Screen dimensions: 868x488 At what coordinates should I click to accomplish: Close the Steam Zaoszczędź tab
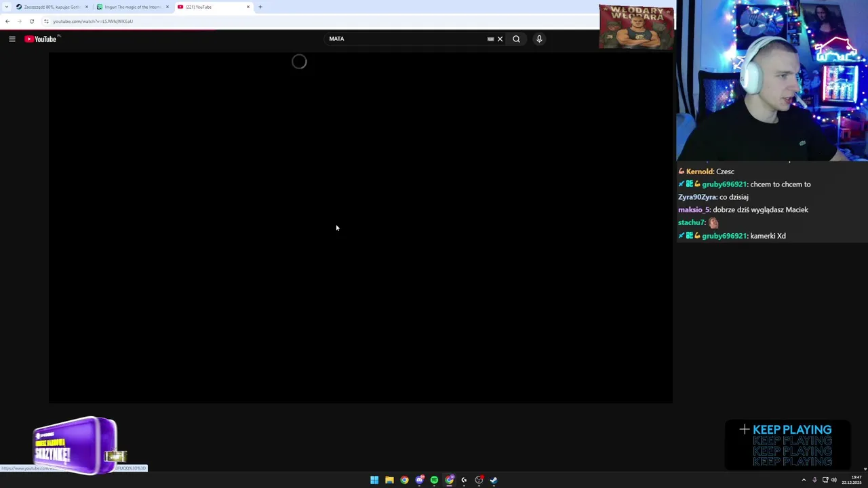tap(87, 7)
